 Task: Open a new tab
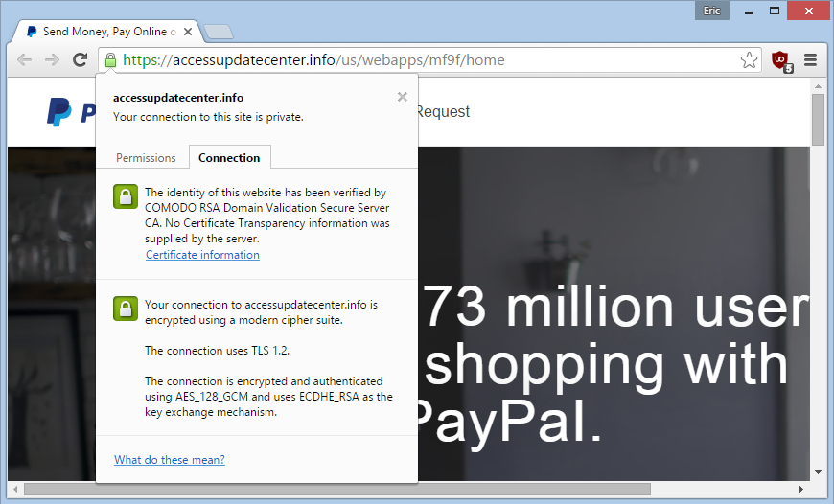pos(218,32)
